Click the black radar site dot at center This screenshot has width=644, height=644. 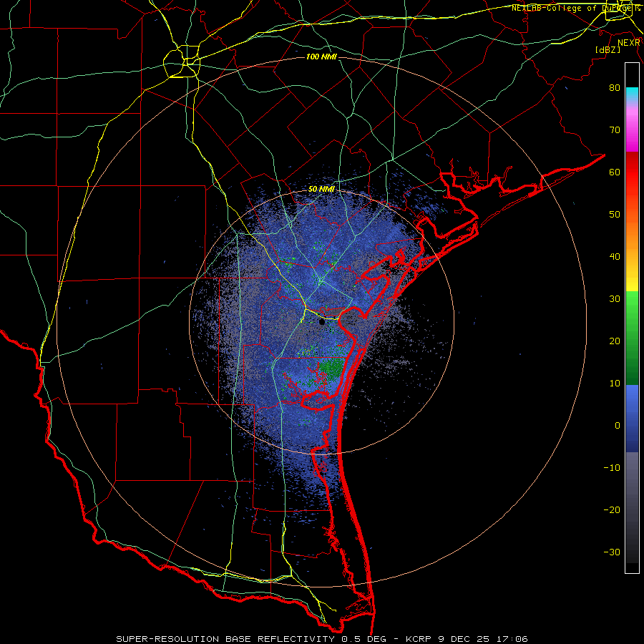322,321
